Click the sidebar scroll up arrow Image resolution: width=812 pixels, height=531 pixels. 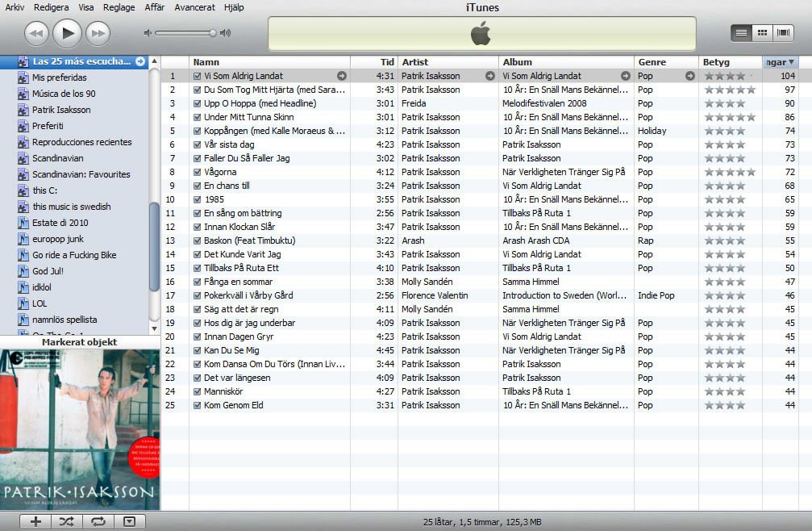(x=154, y=61)
